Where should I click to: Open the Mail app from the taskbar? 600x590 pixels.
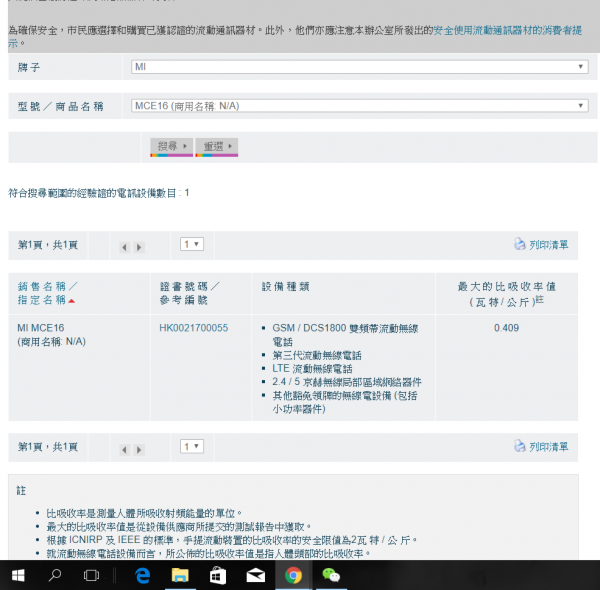256,575
